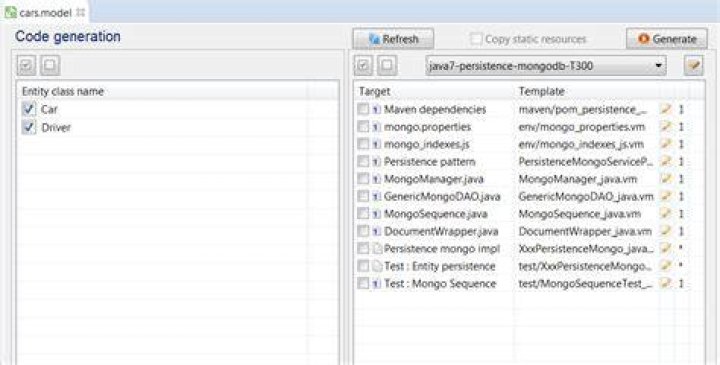Select the Car entity name

tap(49, 109)
